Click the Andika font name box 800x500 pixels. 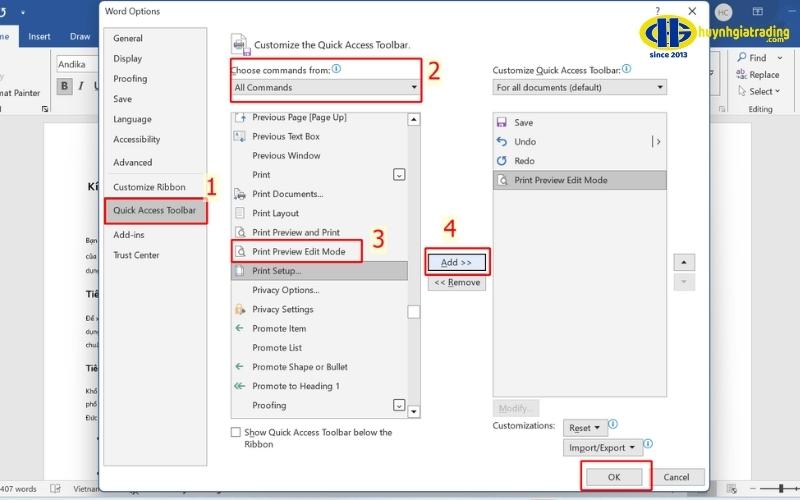point(77,64)
